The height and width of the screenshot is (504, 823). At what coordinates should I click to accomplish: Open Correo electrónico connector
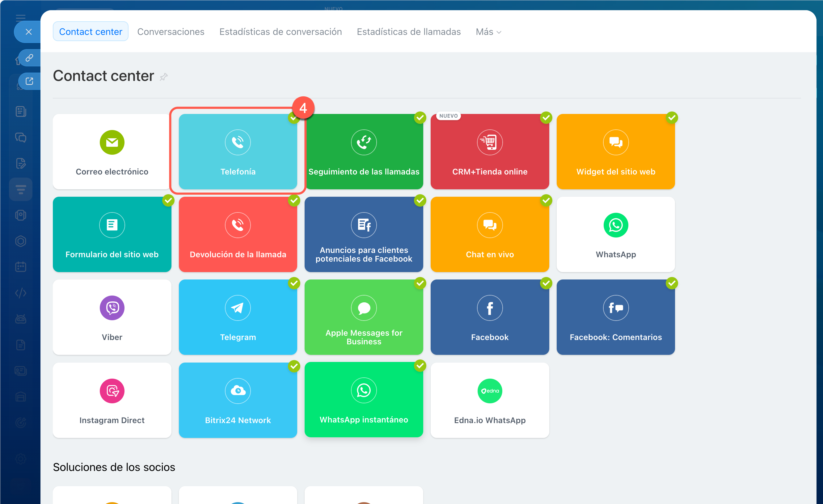pos(112,152)
